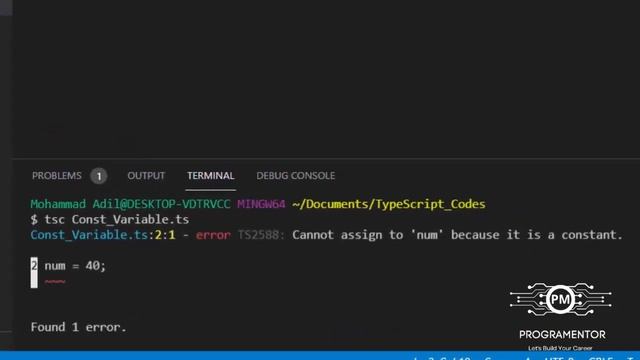The width and height of the screenshot is (640, 360).
Task: Click the problems count badge showing 1
Action: (99, 176)
